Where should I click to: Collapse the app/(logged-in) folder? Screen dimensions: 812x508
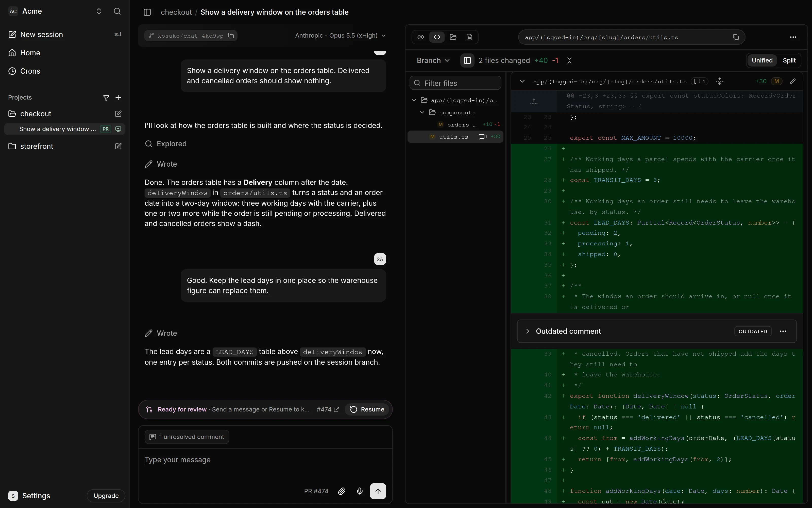coord(414,101)
